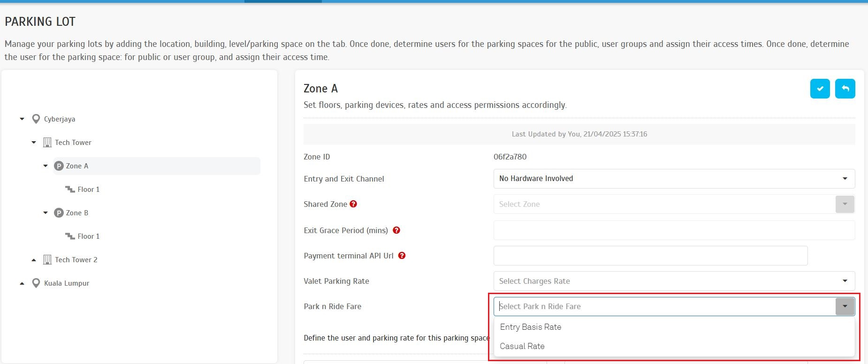
Task: Open the Entry and Exit Channel dropdown
Action: (x=674, y=179)
